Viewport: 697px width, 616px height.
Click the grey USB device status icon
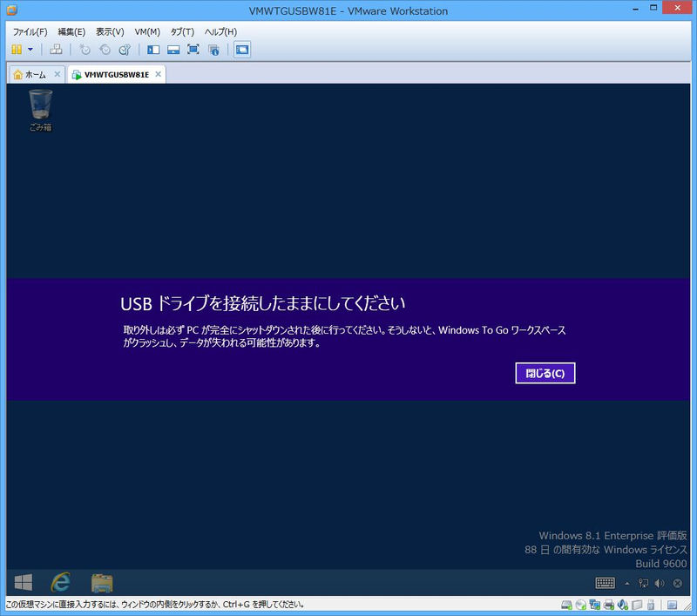(651, 605)
